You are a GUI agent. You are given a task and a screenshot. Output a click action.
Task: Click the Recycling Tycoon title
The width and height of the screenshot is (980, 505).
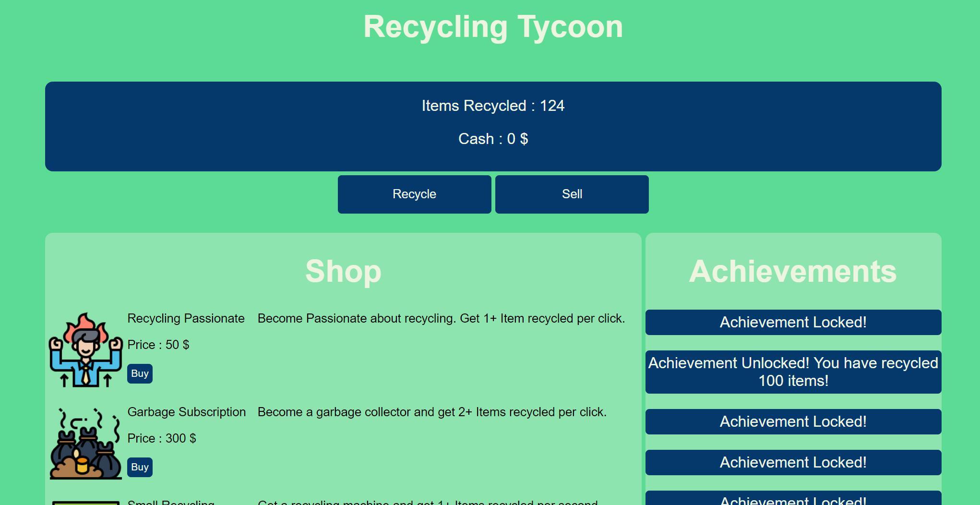(x=493, y=27)
